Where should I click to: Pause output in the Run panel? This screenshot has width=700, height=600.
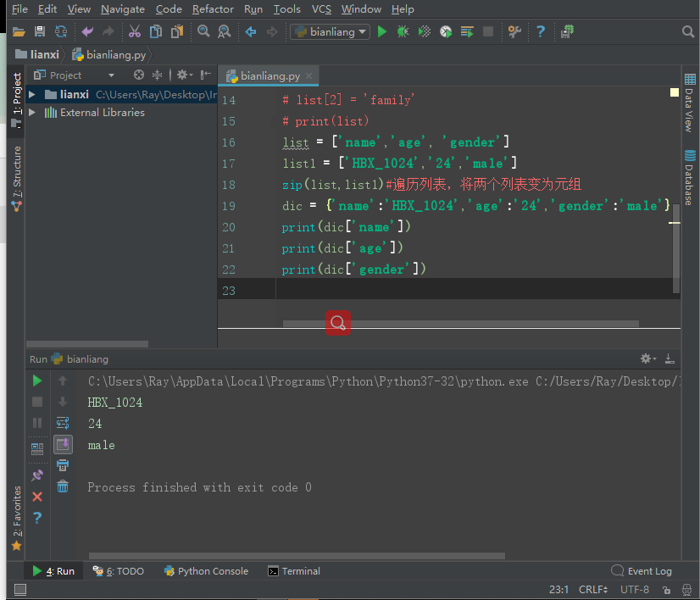pos(37,423)
